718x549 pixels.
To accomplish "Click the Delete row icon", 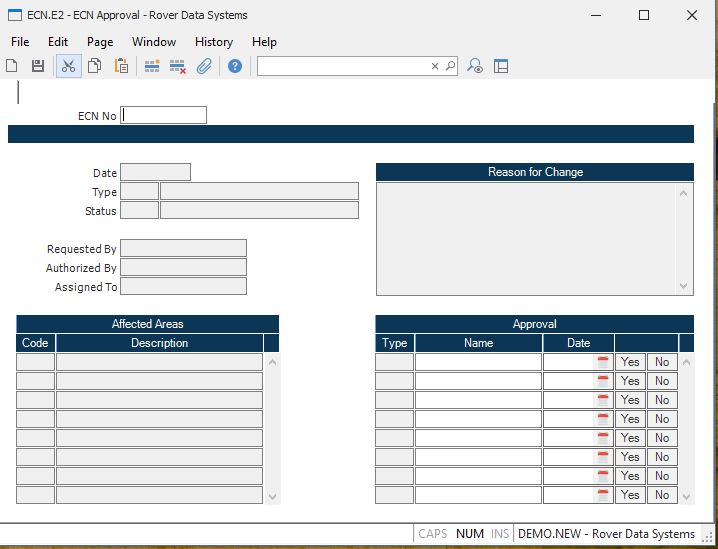I will point(178,66).
